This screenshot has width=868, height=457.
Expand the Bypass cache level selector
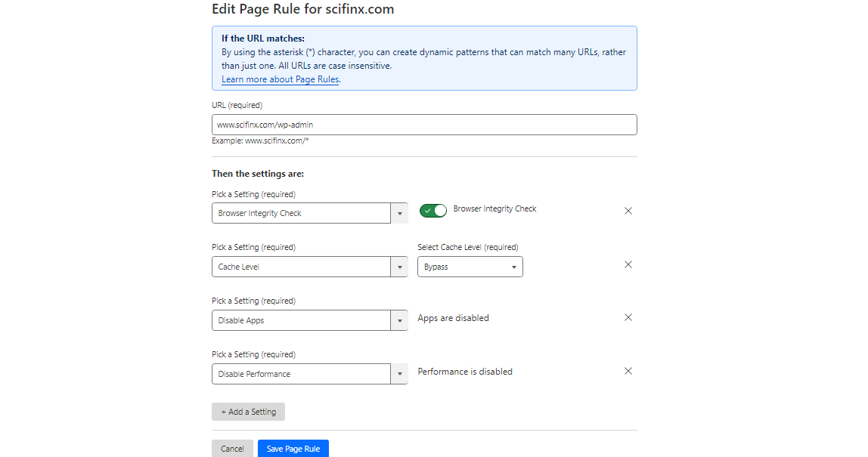tap(470, 267)
